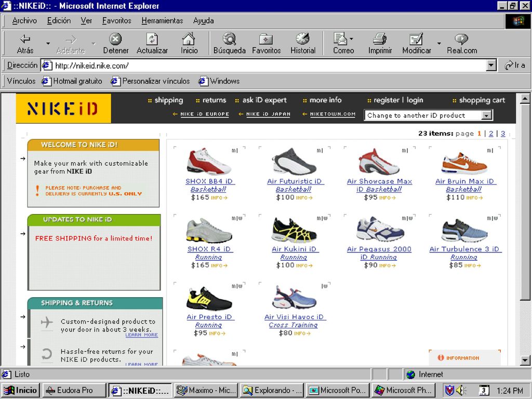Viewport: 532px width, 399px height.
Task: Click the Air Turbulence 3 iD shoe image
Action: [x=464, y=230]
